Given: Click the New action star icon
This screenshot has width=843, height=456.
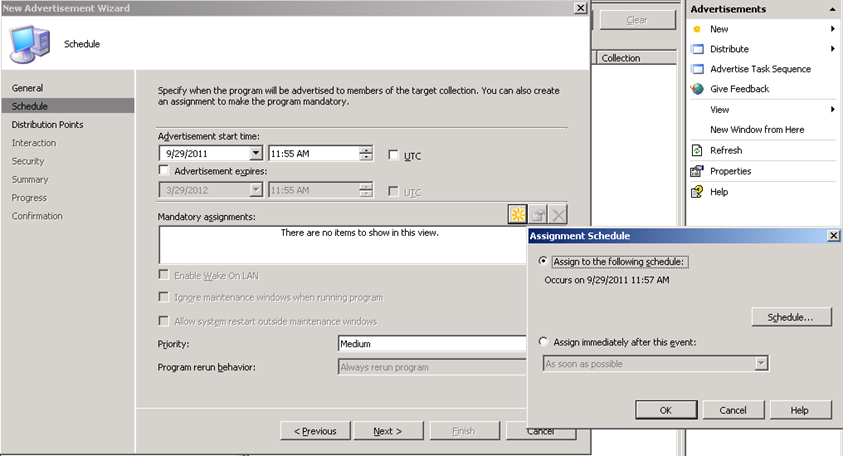Looking at the screenshot, I should tap(697, 29).
